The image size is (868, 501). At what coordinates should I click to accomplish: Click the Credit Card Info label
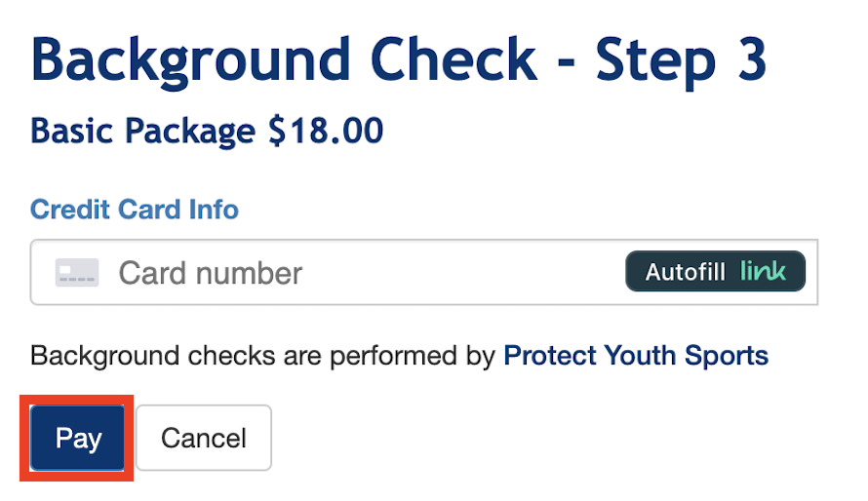click(135, 210)
